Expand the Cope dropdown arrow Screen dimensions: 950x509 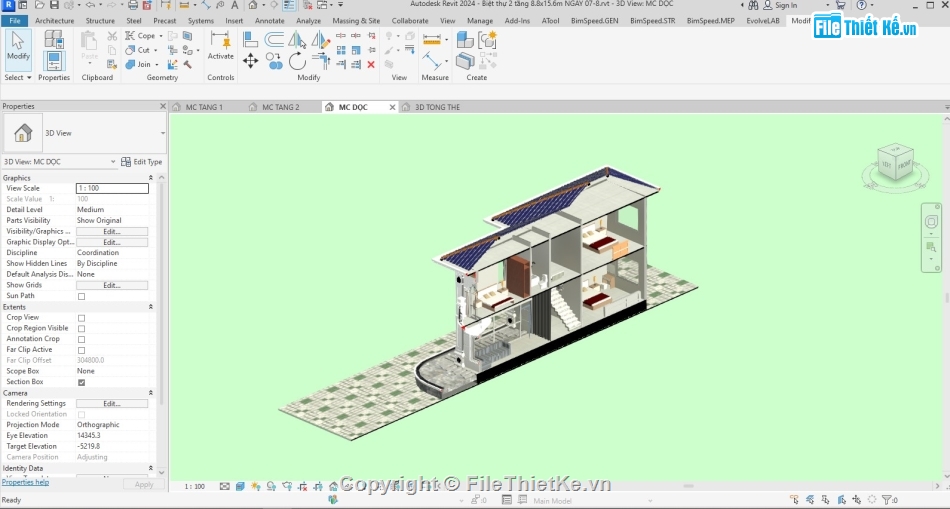click(x=161, y=36)
